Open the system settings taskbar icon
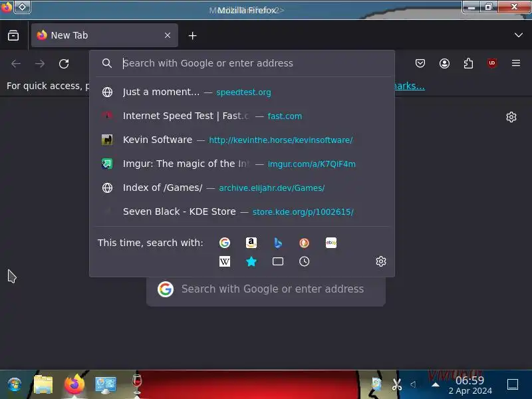Screen dimensions: 532x399 [x=106, y=384]
